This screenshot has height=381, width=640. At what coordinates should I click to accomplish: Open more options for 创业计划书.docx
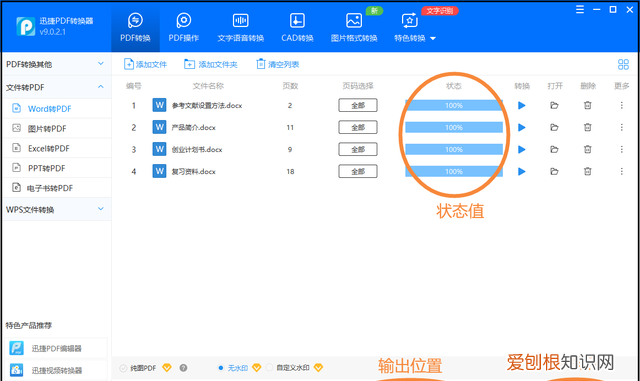click(622, 149)
